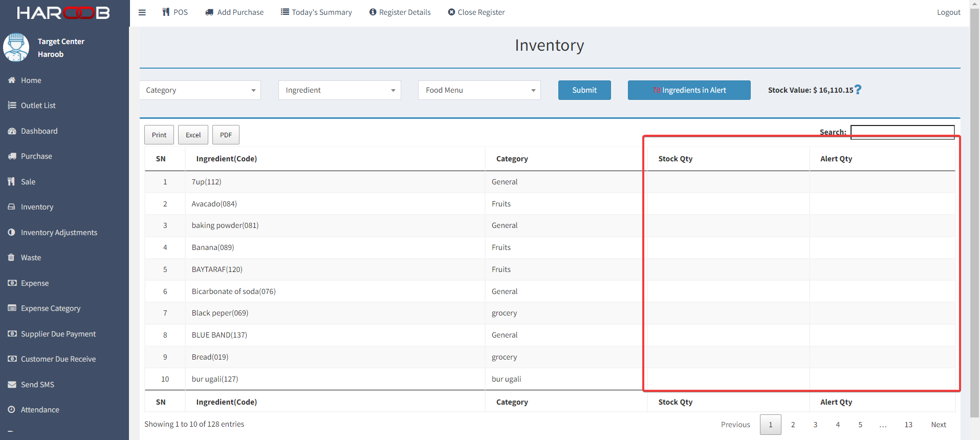980x440 pixels.
Task: Sort by Stock Qty column header
Action: point(728,159)
